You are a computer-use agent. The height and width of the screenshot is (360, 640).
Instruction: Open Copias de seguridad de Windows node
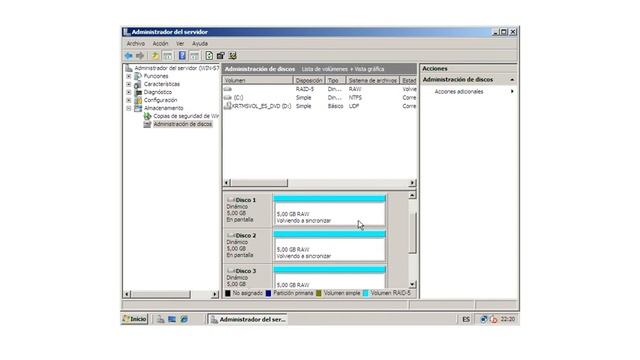pos(186,116)
